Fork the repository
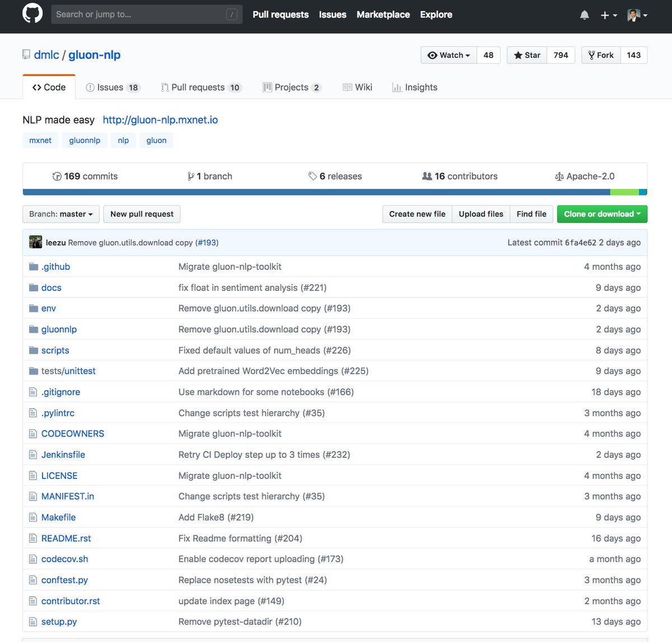672x642 pixels. [601, 55]
